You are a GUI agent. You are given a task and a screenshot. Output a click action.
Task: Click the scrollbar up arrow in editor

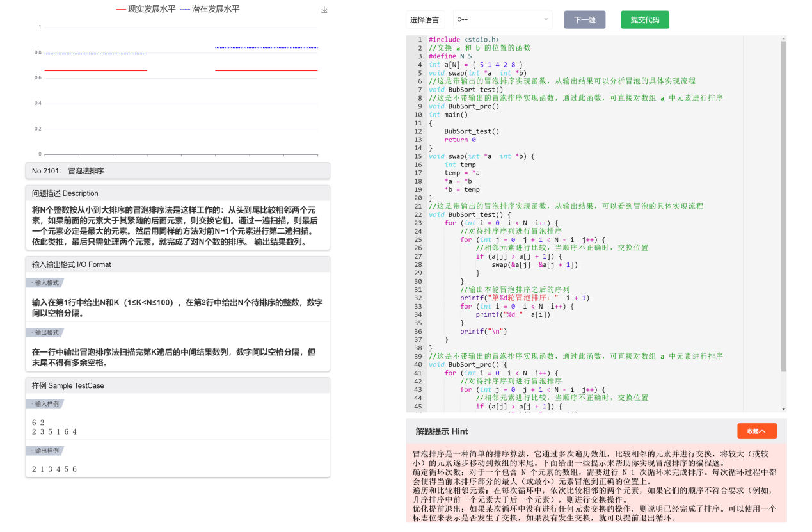coord(783,38)
